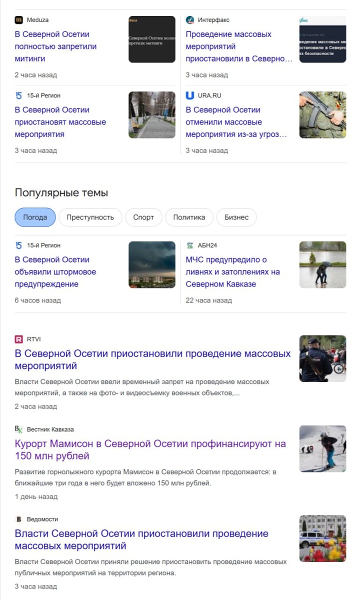This screenshot has width=364, height=600.
Task: Click the Интерфакс article thumbnail
Action: click(x=322, y=39)
